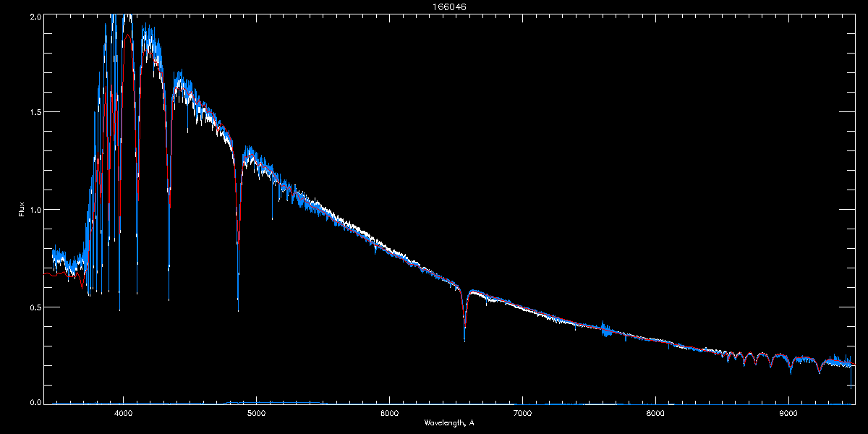Click the 9000 x-axis tick label
868x434 pixels.
click(788, 413)
